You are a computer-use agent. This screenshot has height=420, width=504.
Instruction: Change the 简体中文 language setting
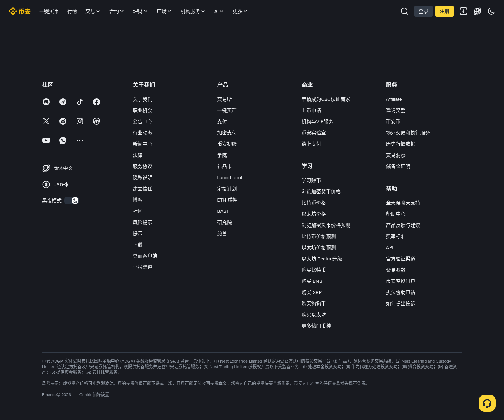[57, 168]
